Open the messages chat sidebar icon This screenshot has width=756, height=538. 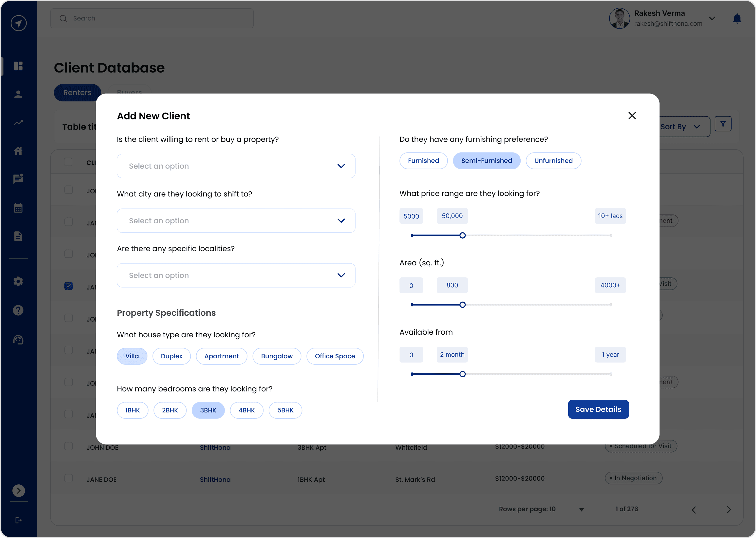pos(18,179)
